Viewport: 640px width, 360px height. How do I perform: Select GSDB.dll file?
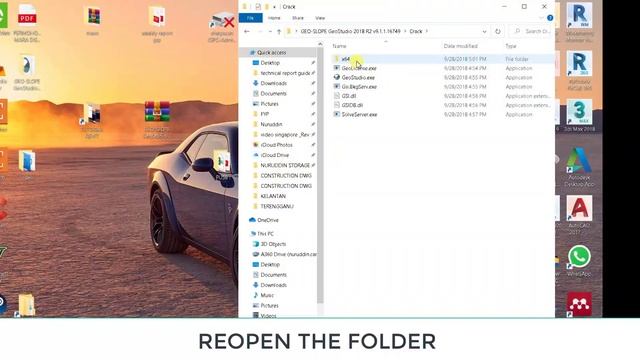(x=352, y=105)
